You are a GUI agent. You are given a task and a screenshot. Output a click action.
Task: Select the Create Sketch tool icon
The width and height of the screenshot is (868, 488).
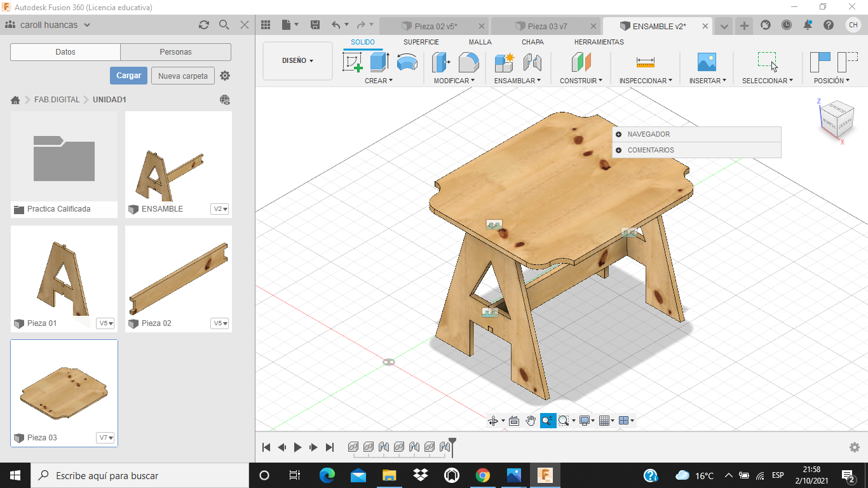pos(353,62)
